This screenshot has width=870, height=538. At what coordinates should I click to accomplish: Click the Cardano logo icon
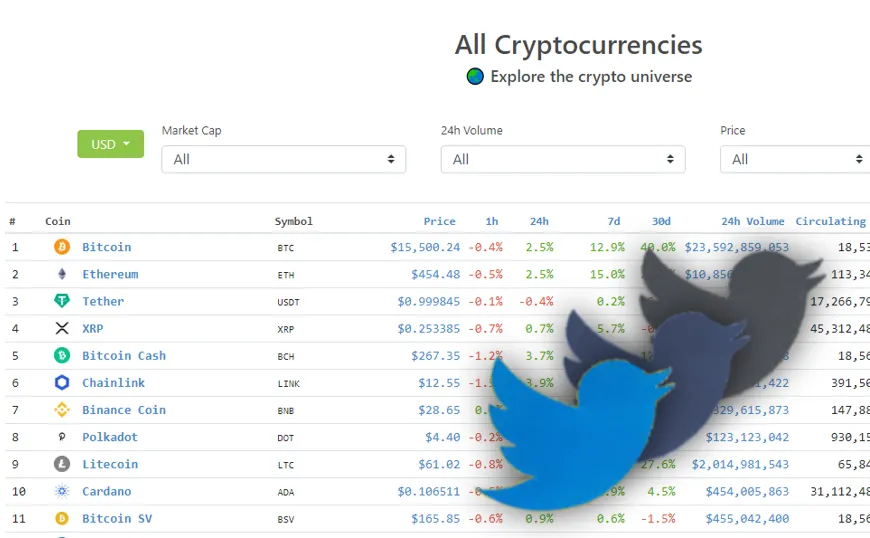click(x=62, y=491)
